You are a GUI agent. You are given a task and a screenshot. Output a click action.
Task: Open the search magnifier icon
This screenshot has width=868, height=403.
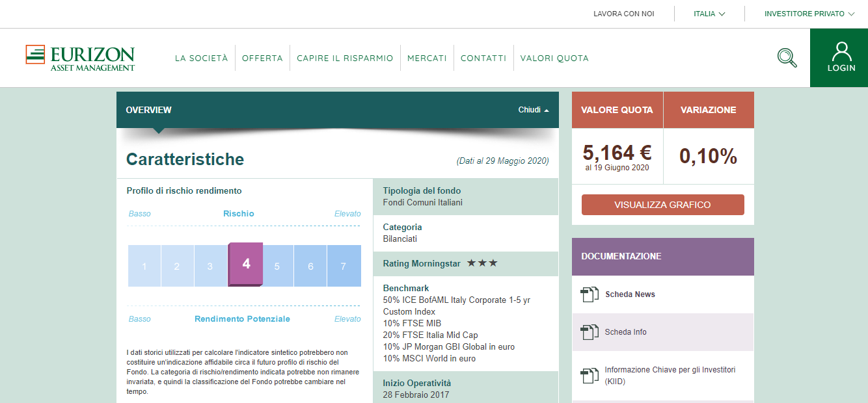coord(787,58)
